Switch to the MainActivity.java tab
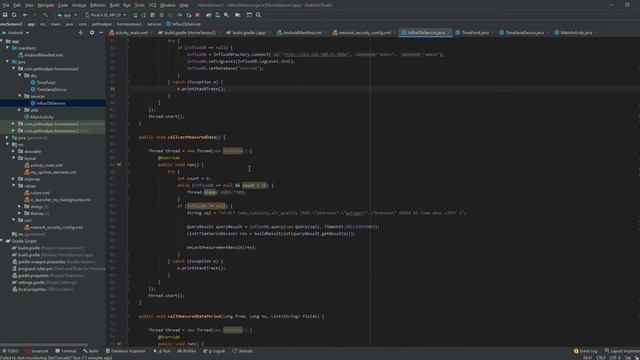This screenshot has height=360, width=640. 575,33
